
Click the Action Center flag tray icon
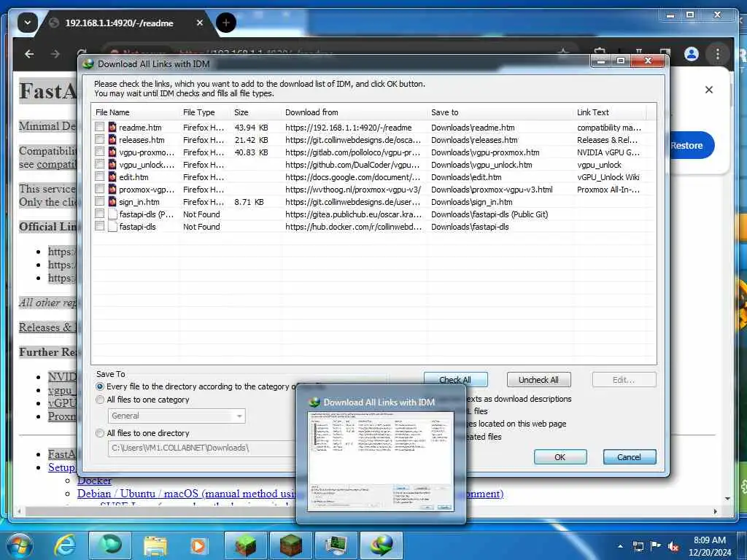pyautogui.click(x=656, y=546)
